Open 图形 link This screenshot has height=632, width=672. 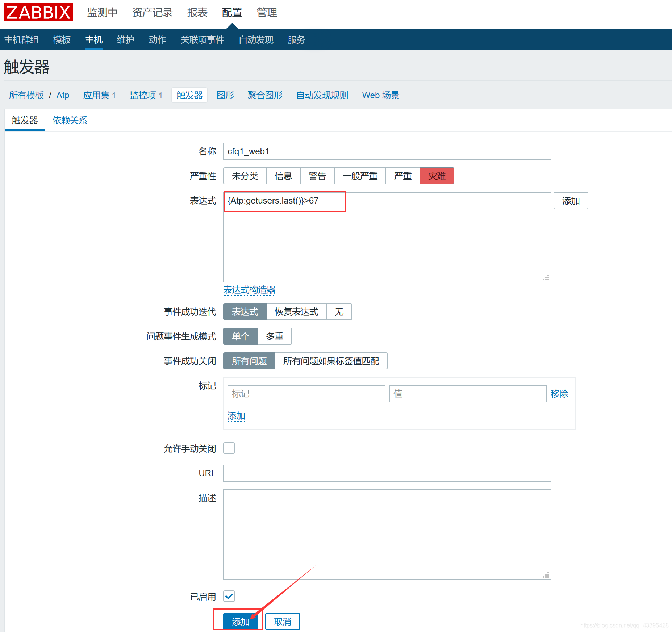point(225,95)
